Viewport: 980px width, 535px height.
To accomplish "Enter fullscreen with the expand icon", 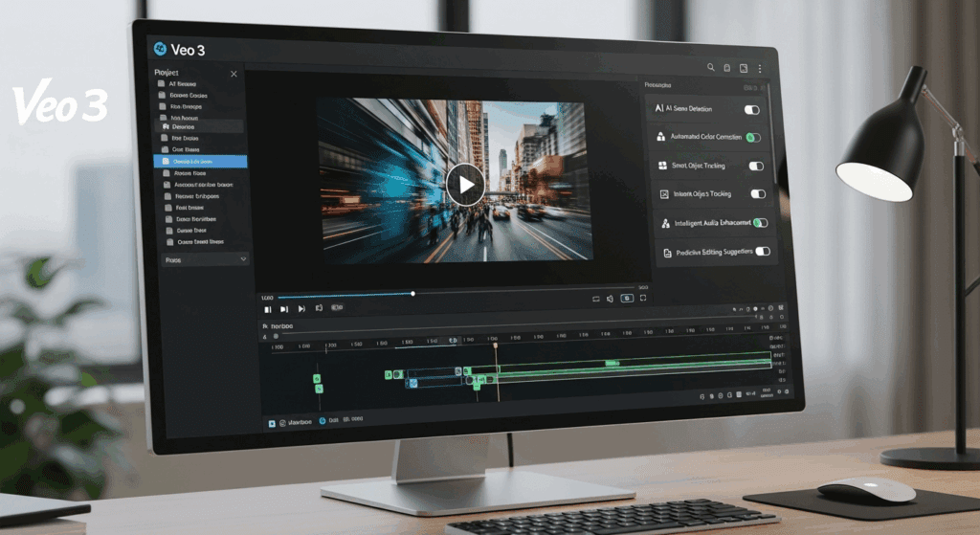I will [x=643, y=299].
